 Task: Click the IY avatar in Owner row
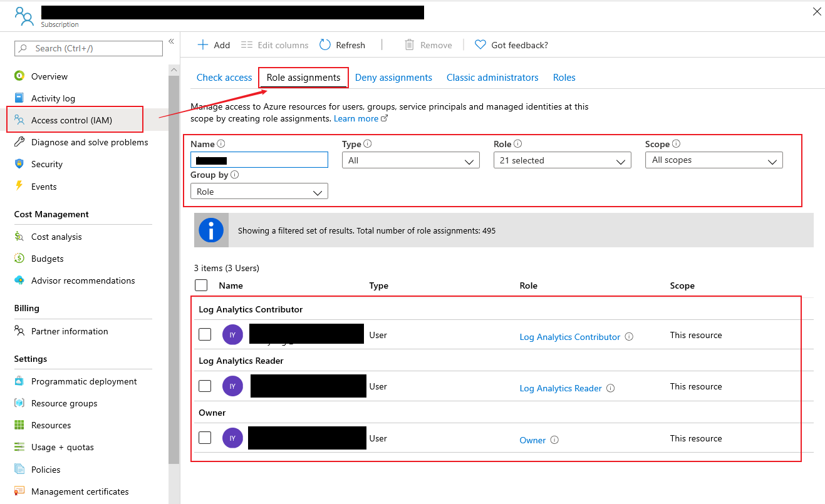232,438
